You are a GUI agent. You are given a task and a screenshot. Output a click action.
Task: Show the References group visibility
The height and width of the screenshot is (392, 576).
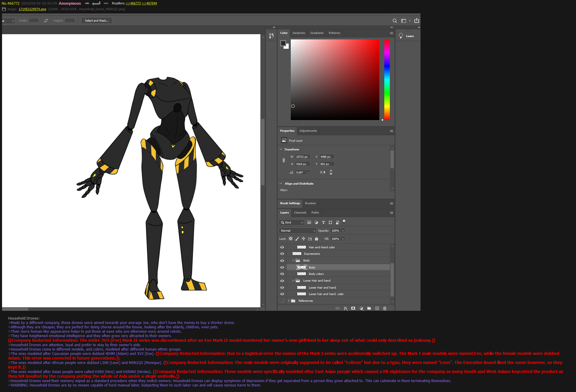282,301
